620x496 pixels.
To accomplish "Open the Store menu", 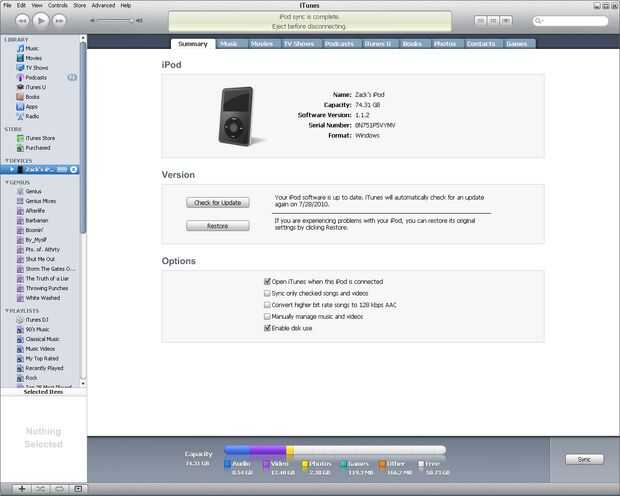I will click(x=79, y=6).
